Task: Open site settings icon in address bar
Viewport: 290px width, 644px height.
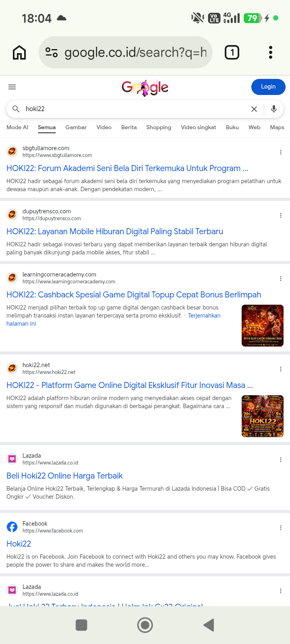Action: 52,52
